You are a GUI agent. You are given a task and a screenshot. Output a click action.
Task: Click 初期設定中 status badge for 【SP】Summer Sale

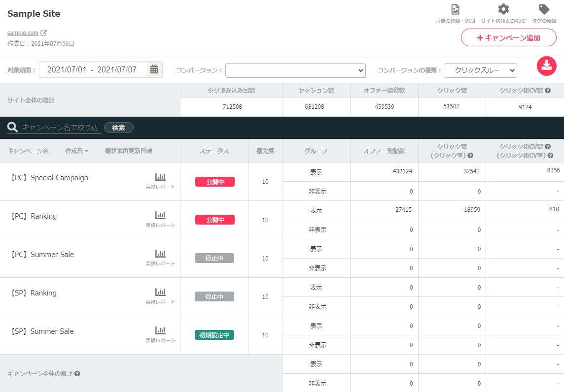[x=214, y=335]
